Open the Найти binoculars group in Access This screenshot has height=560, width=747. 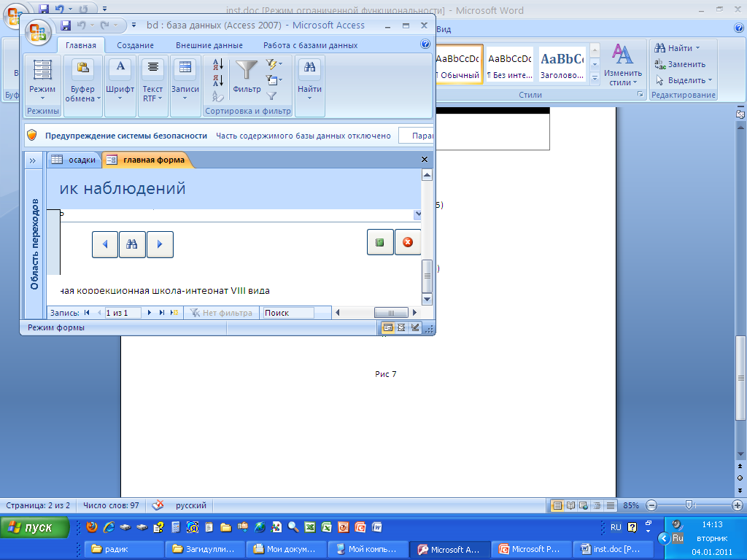[x=309, y=86]
